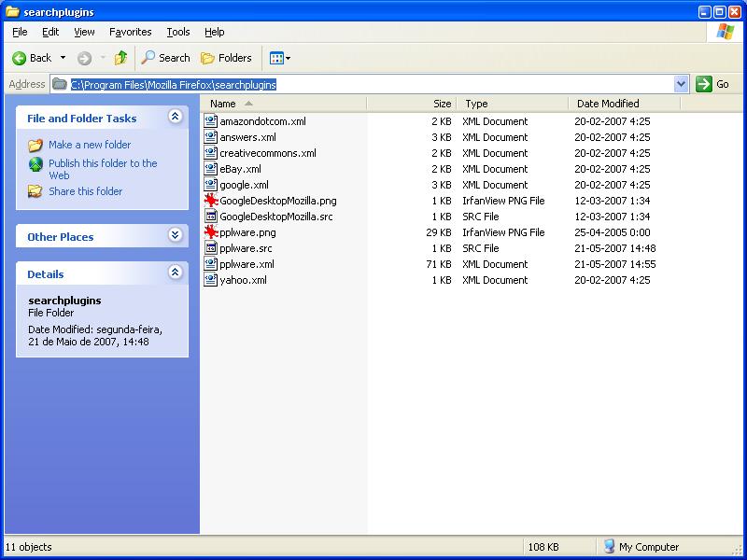Collapse the File and Folder Tasks panel
The height and width of the screenshot is (560, 747).
click(175, 117)
